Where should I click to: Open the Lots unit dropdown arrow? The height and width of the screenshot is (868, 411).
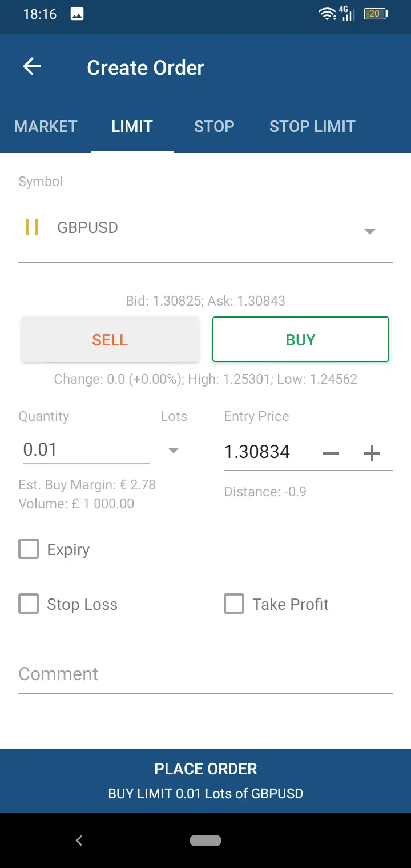click(174, 451)
